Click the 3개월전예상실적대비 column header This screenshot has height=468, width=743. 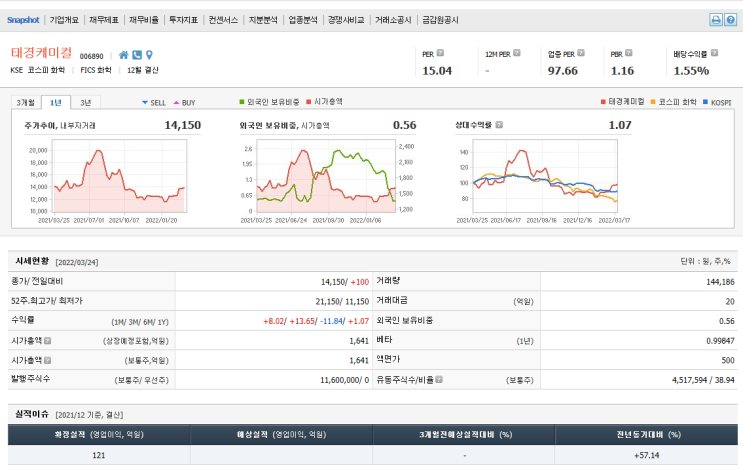(x=465, y=434)
